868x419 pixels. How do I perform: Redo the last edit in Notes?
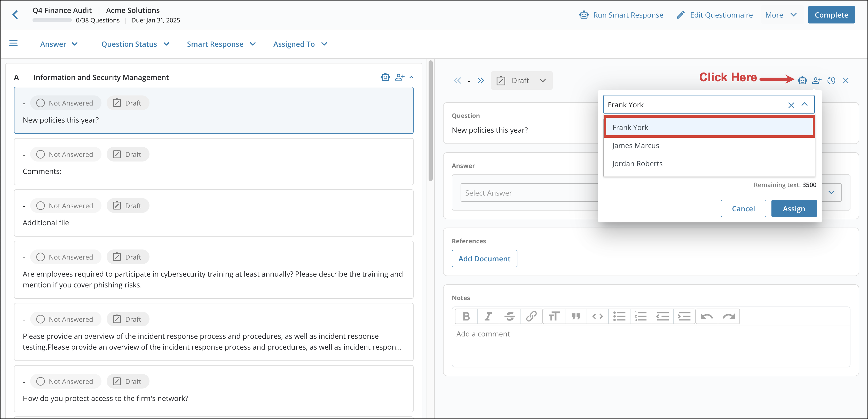[729, 316]
